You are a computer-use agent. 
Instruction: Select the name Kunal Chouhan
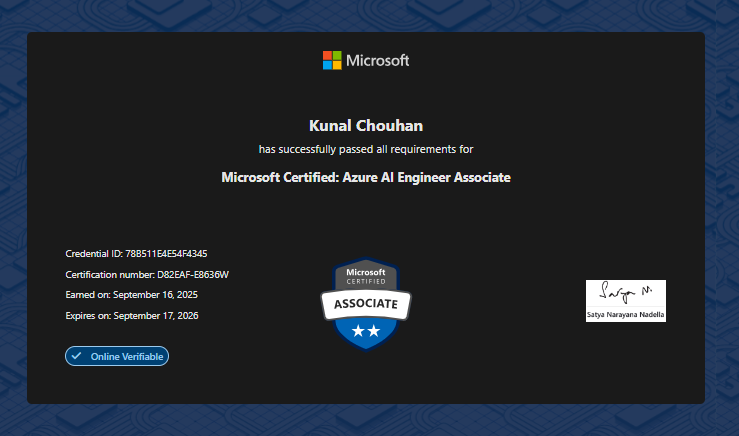[x=366, y=126]
